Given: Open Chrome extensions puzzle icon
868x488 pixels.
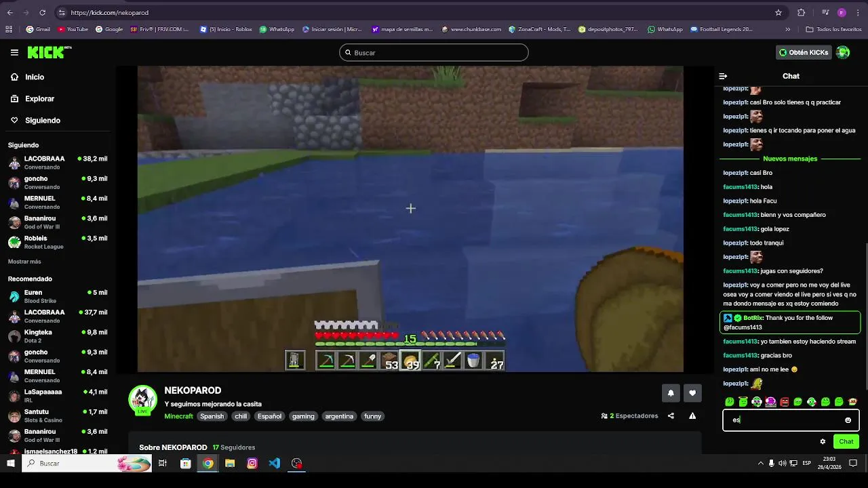Looking at the screenshot, I should [x=801, y=12].
